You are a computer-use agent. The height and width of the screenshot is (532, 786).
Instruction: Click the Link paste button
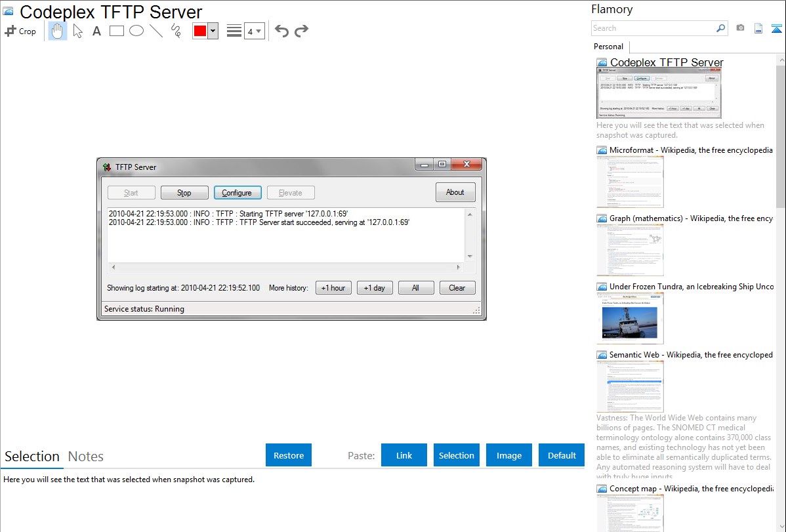(x=404, y=455)
